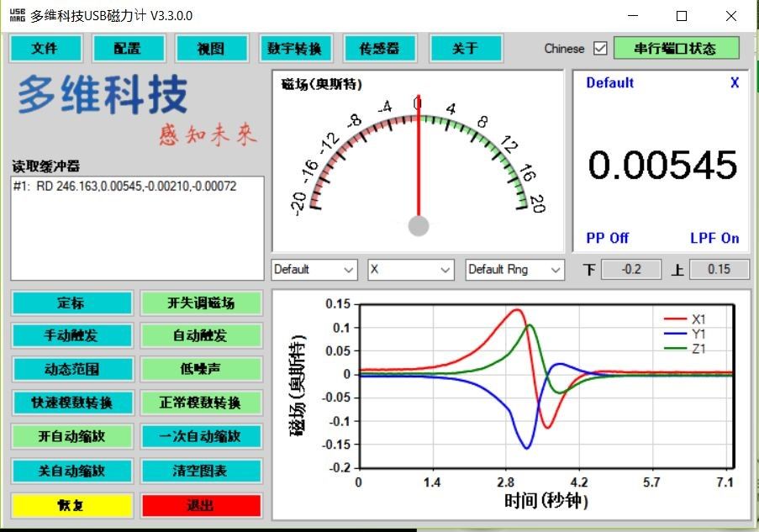759x532 pixels.
Task: Open the X axis selection dropdown
Action: tap(410, 269)
